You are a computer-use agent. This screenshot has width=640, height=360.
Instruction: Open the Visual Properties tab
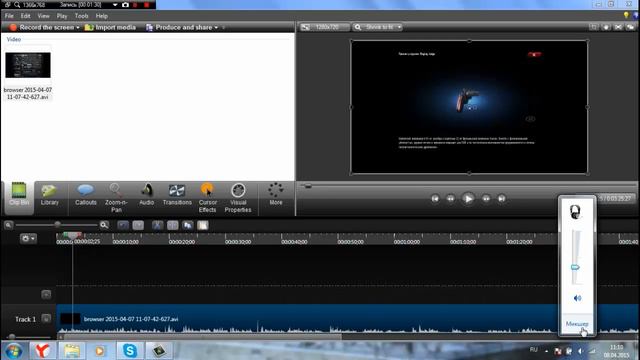pos(238,198)
